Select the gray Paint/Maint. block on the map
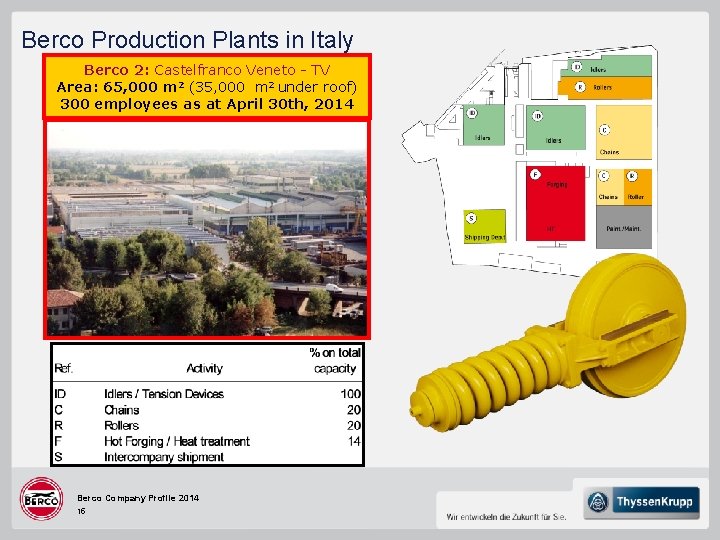Image resolution: width=720 pixels, height=540 pixels. click(x=624, y=227)
